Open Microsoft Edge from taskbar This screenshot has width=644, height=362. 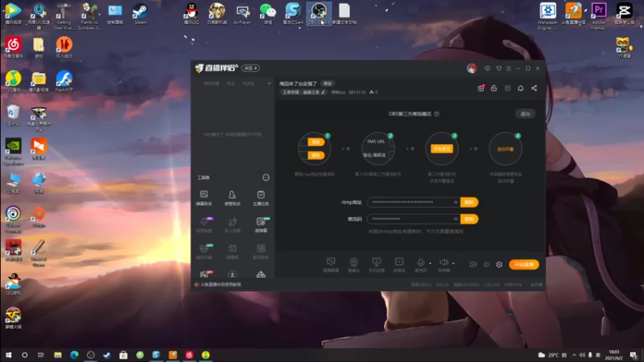click(x=74, y=355)
